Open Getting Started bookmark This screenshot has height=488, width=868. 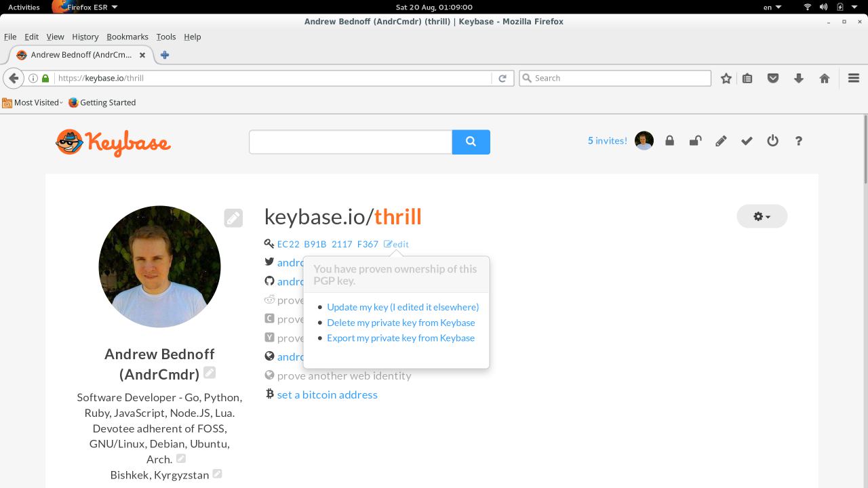tap(102, 102)
